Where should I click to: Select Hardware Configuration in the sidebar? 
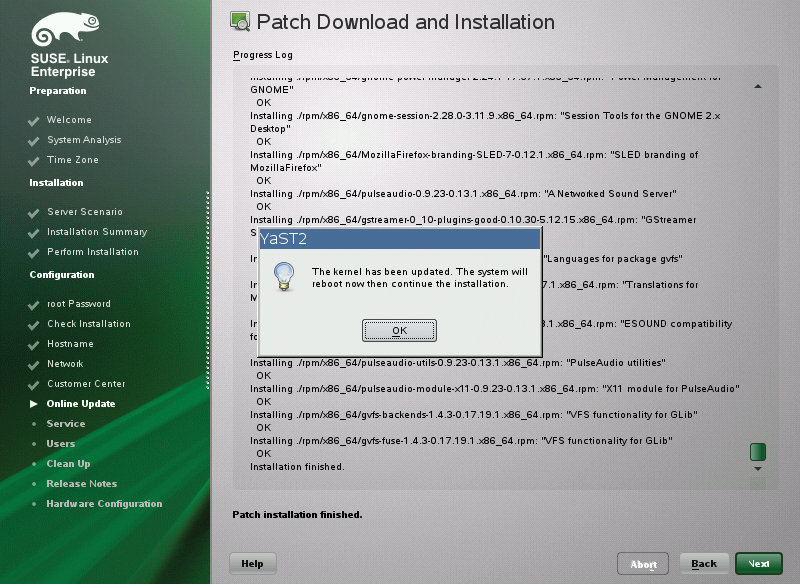pyautogui.click(x=103, y=504)
